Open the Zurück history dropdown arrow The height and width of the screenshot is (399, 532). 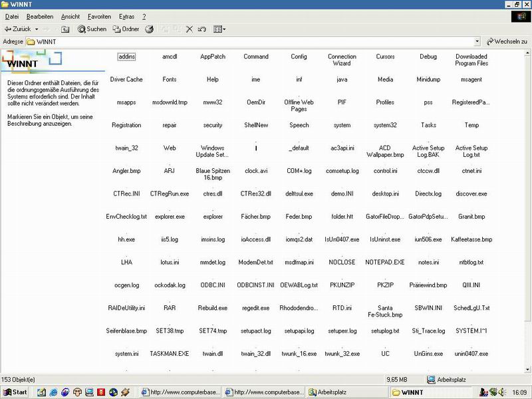click(37, 29)
